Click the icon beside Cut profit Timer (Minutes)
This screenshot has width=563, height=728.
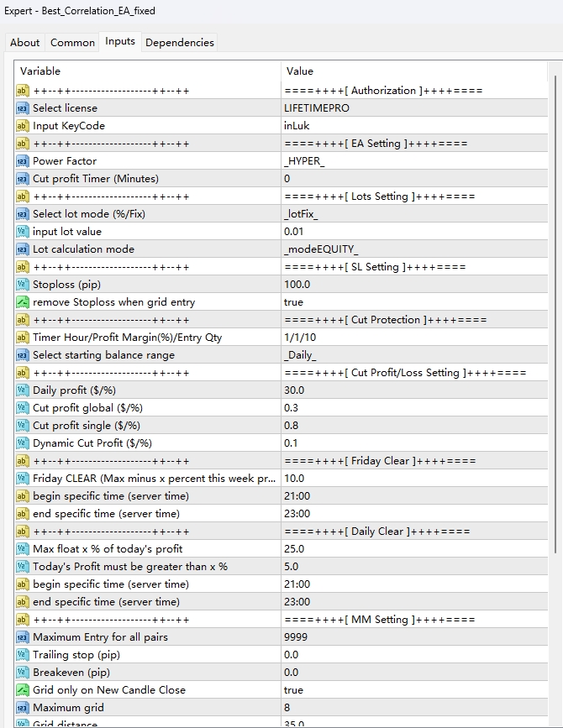tap(23, 179)
